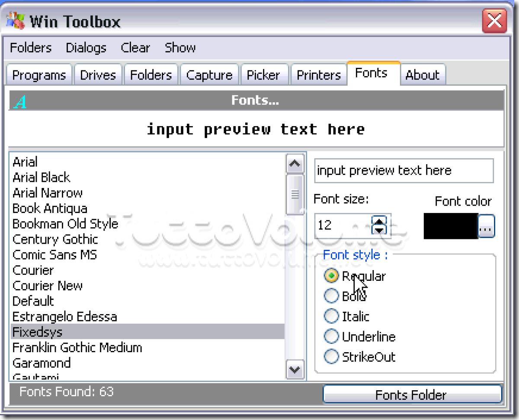Increase font size with up arrow
The width and height of the screenshot is (519, 420).
pyautogui.click(x=380, y=220)
